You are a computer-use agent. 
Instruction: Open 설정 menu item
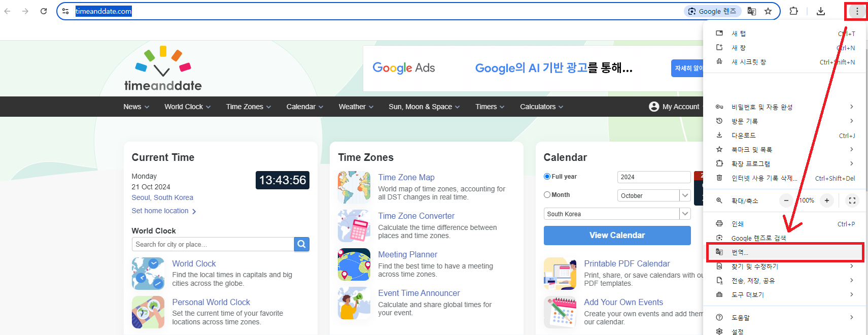click(x=785, y=331)
